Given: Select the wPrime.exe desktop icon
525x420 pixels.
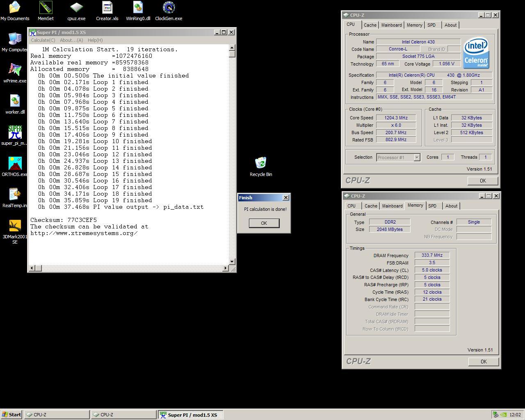Looking at the screenshot, I should point(15,73).
